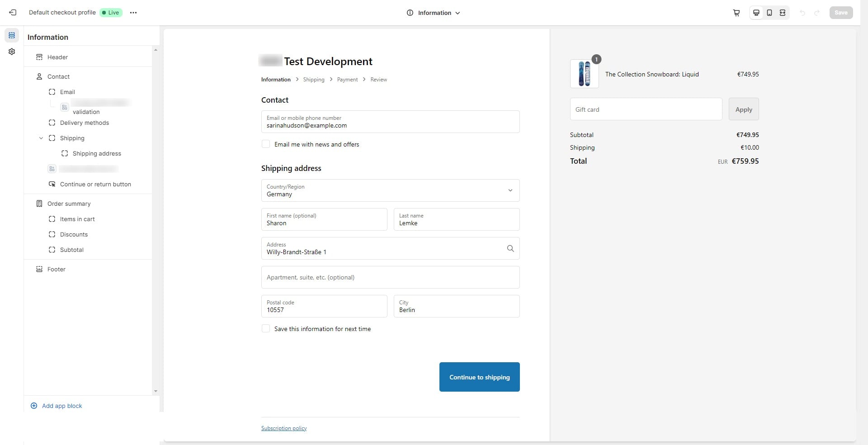
Task: Select the Shipping block in sidebar
Action: [72, 138]
